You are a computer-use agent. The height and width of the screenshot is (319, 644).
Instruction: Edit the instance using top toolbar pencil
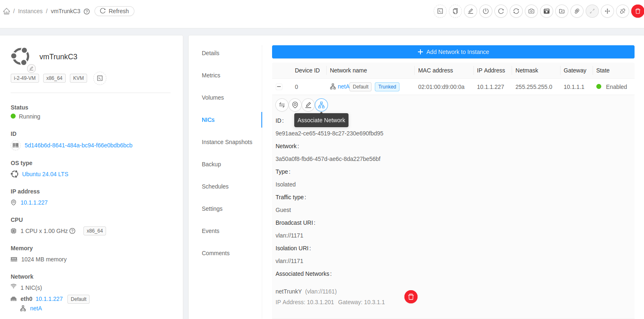tap(471, 11)
